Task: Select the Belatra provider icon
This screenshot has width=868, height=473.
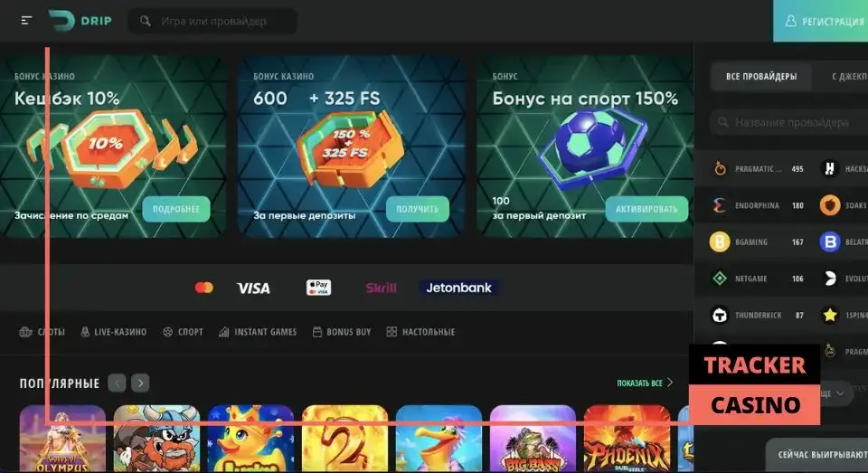Action: 829,241
